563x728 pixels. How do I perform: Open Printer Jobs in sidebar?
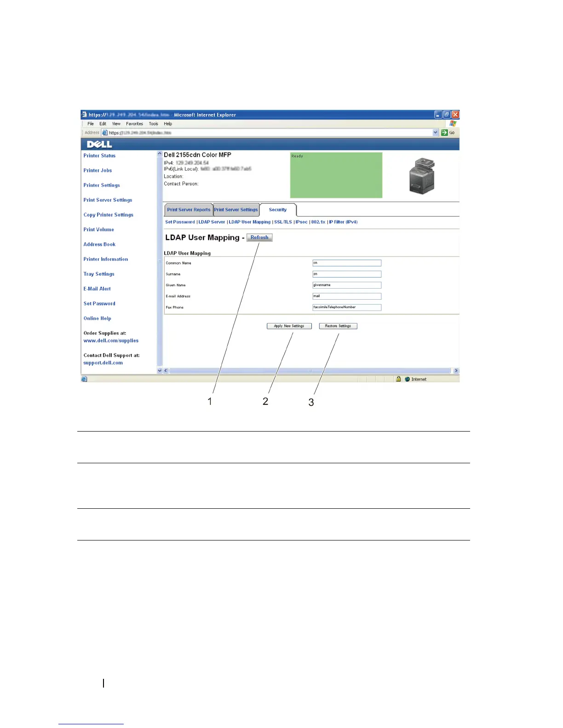pyautogui.click(x=98, y=171)
